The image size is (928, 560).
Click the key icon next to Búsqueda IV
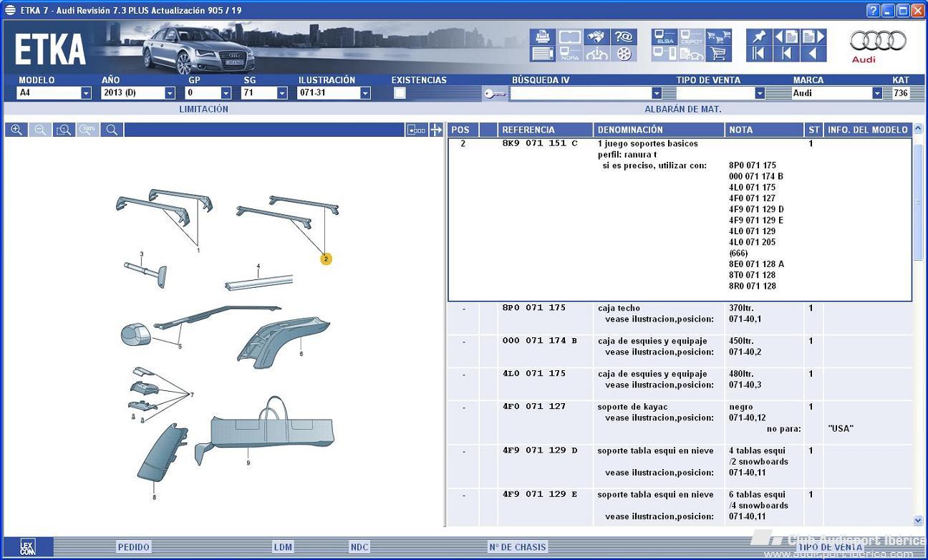coord(494,93)
